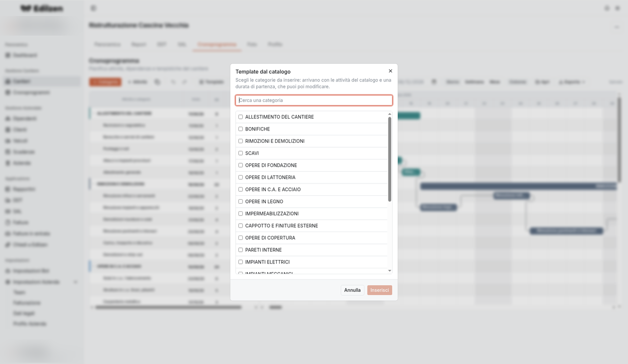
Task: Close the Template dal catalogo dialog
Action: pos(391,71)
